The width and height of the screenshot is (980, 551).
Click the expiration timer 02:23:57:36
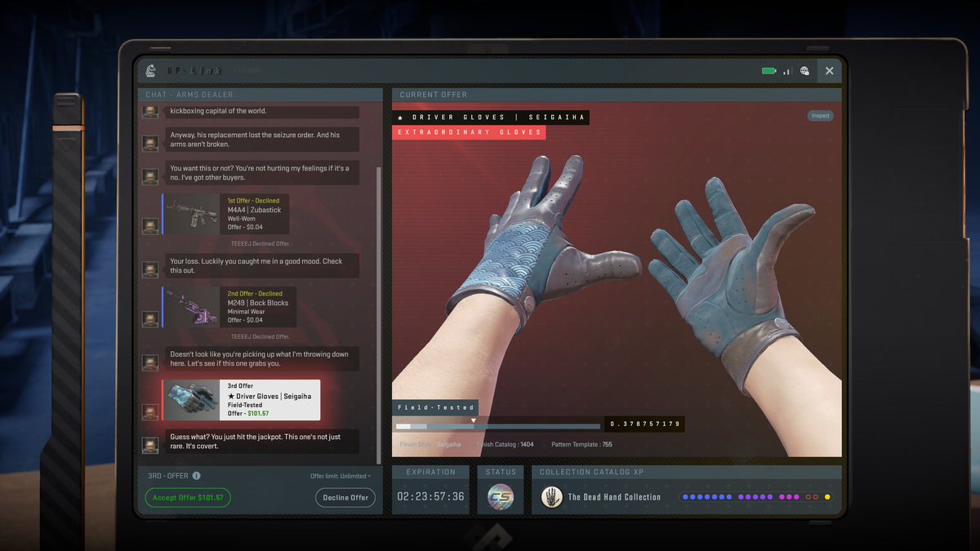tap(430, 496)
